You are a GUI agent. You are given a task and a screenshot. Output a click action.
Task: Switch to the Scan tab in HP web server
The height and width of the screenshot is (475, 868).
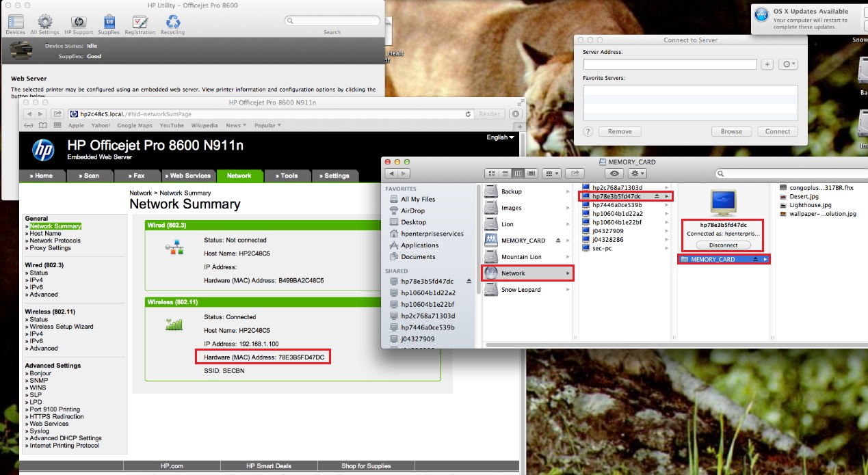(x=90, y=176)
